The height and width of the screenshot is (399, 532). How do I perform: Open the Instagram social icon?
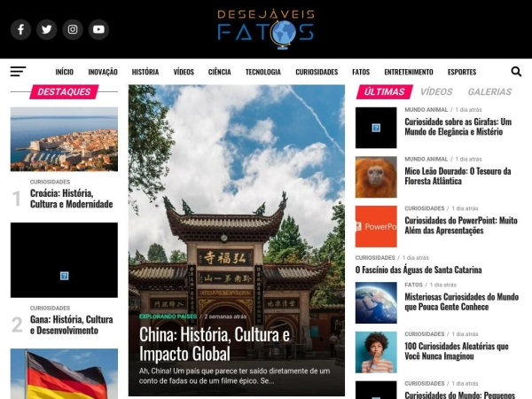[73, 29]
